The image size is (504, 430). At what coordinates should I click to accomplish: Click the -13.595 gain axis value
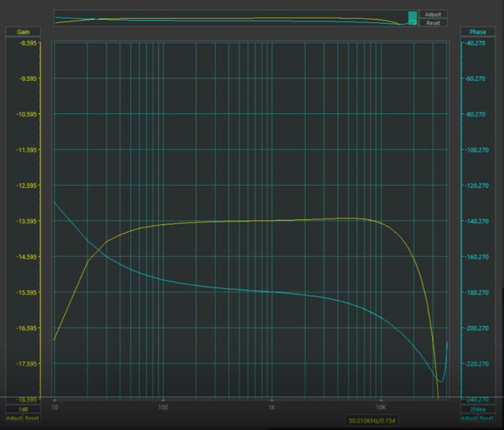[26, 221]
